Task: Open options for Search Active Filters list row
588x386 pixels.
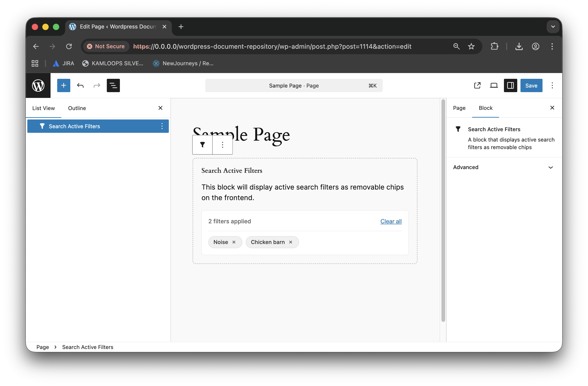Action: [x=162, y=126]
